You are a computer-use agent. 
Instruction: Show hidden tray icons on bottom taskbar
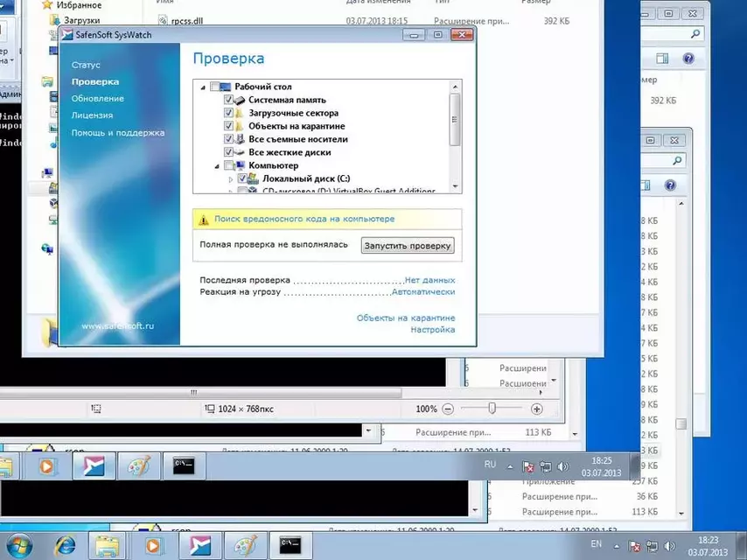click(617, 547)
